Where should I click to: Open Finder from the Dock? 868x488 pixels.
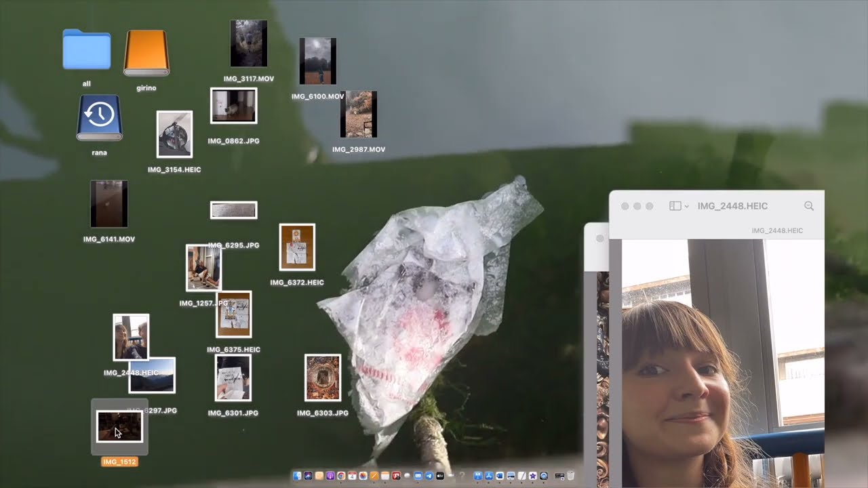pos(297,476)
